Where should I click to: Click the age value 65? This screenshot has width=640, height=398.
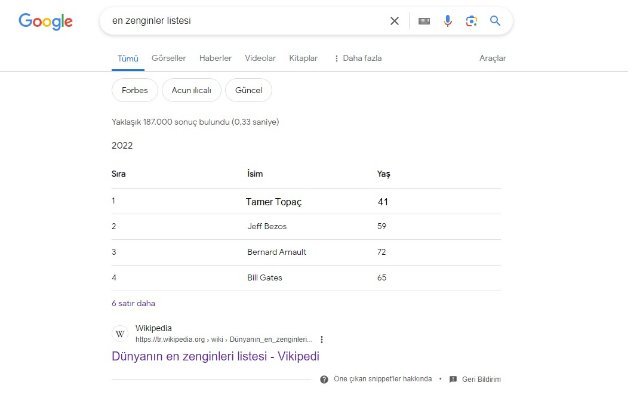tap(382, 278)
